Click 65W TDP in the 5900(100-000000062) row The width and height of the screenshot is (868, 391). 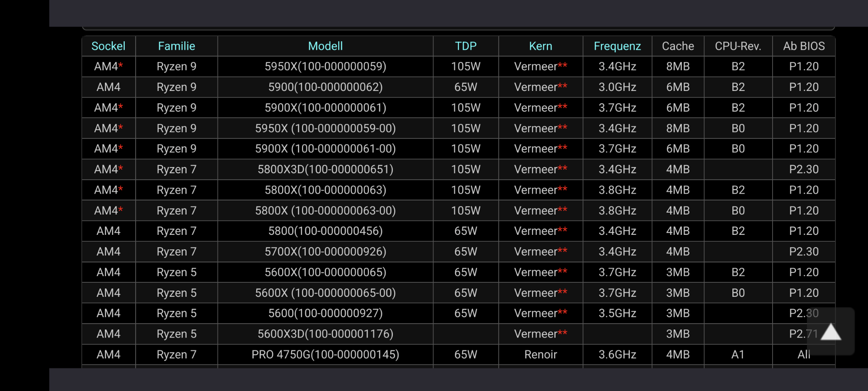[466, 87]
